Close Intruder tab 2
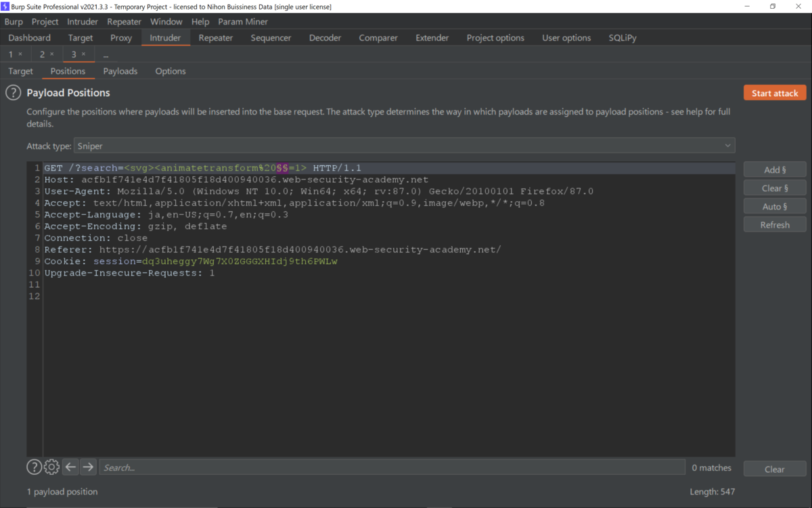The height and width of the screenshot is (508, 812). click(52, 54)
